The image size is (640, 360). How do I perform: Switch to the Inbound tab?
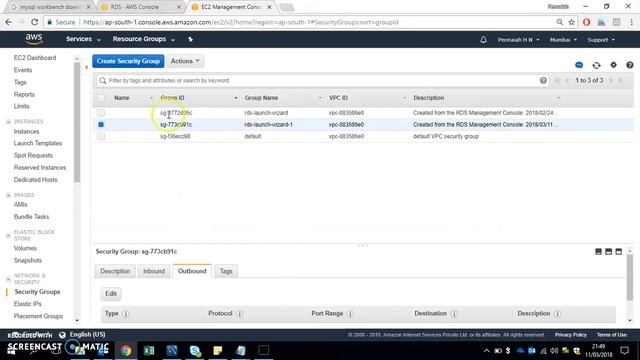coord(154,271)
